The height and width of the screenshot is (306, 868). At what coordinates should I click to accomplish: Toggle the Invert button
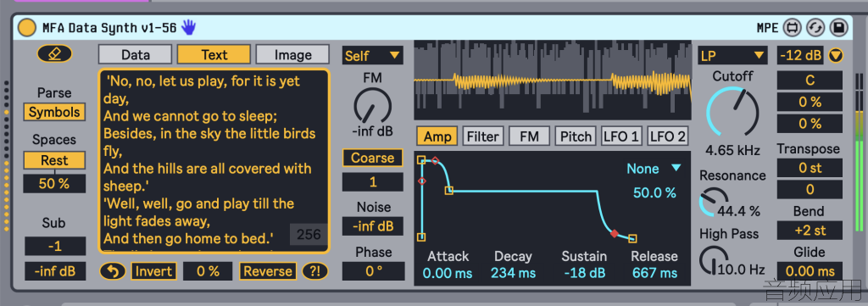[x=153, y=271]
